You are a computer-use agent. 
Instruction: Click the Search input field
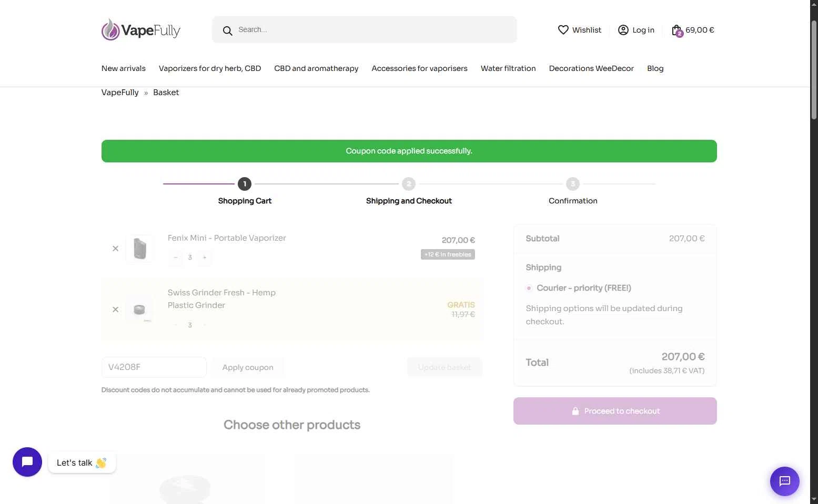(365, 29)
